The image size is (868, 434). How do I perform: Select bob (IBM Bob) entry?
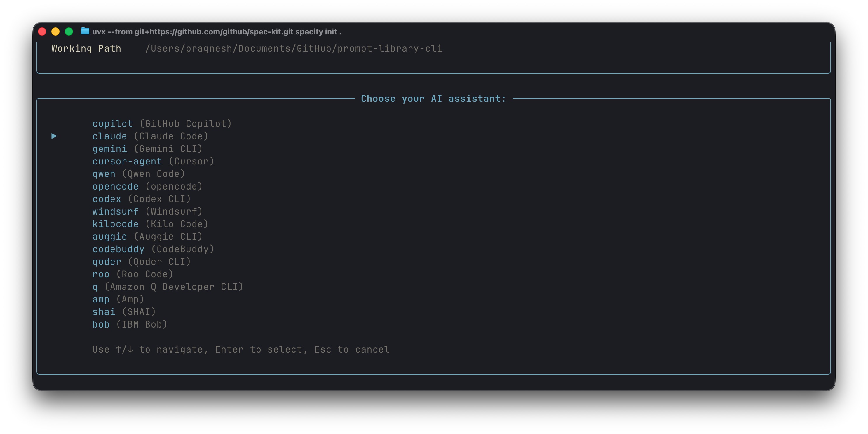pyautogui.click(x=130, y=324)
